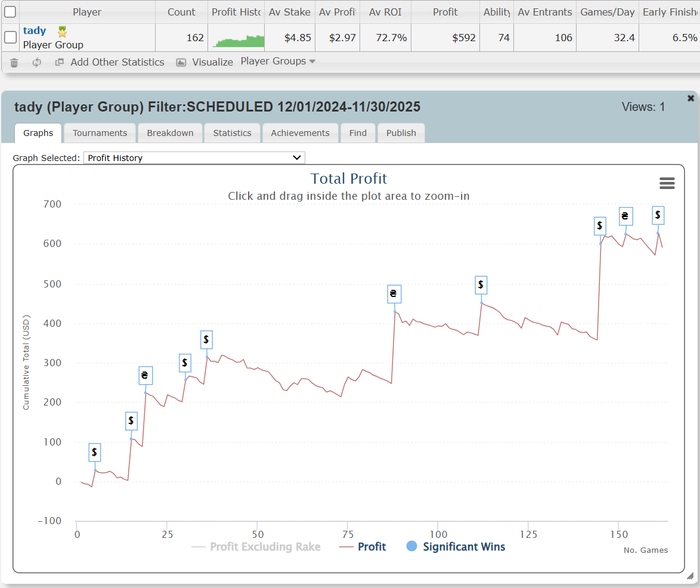Sort by the Ability column header
Screen dimensions: 700x588
coord(496,12)
